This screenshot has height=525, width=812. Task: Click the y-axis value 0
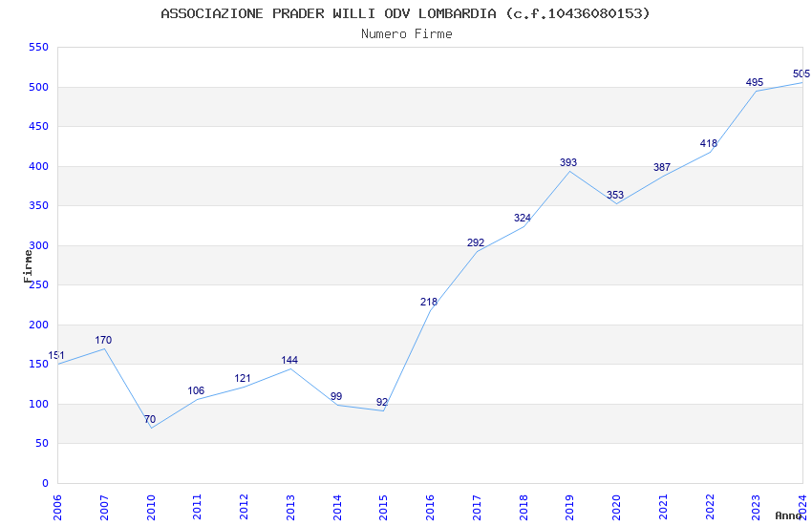(46, 483)
